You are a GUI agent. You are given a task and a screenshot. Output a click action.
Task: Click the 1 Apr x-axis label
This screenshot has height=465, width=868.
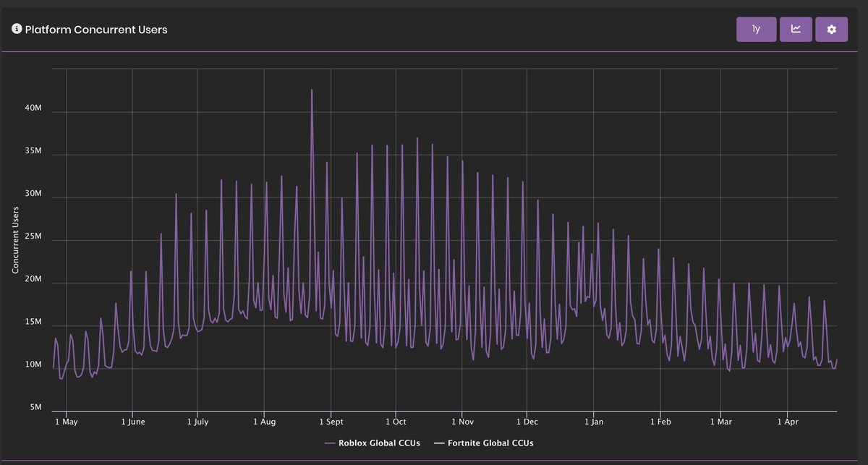[788, 421]
